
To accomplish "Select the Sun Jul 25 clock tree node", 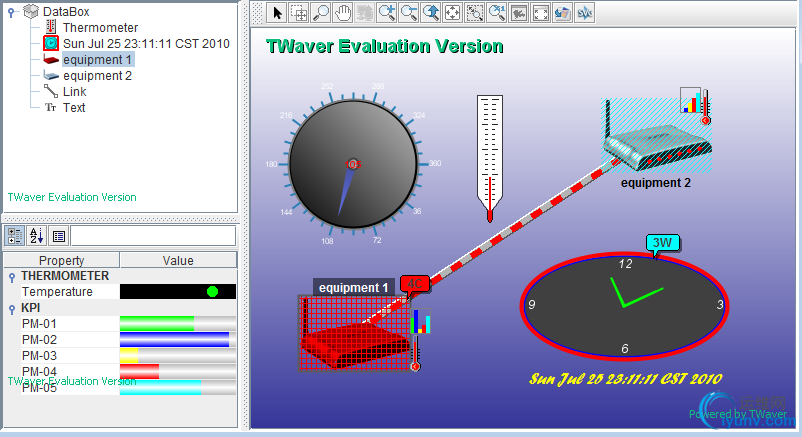I will tap(146, 43).
